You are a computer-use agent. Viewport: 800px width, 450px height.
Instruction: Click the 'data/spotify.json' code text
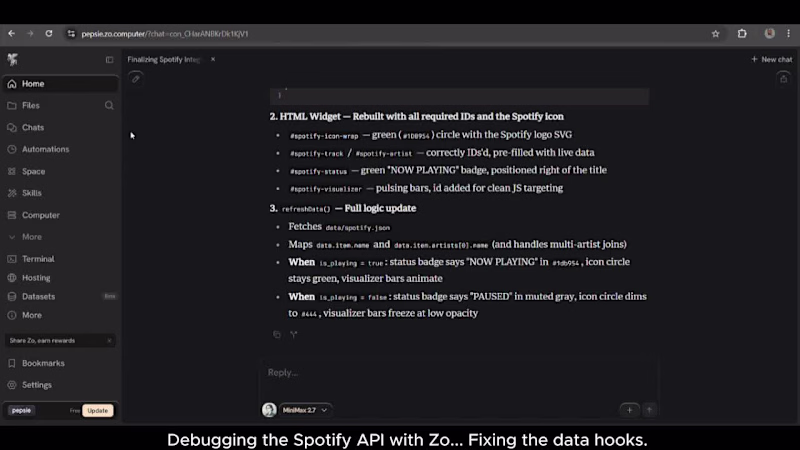358,228
